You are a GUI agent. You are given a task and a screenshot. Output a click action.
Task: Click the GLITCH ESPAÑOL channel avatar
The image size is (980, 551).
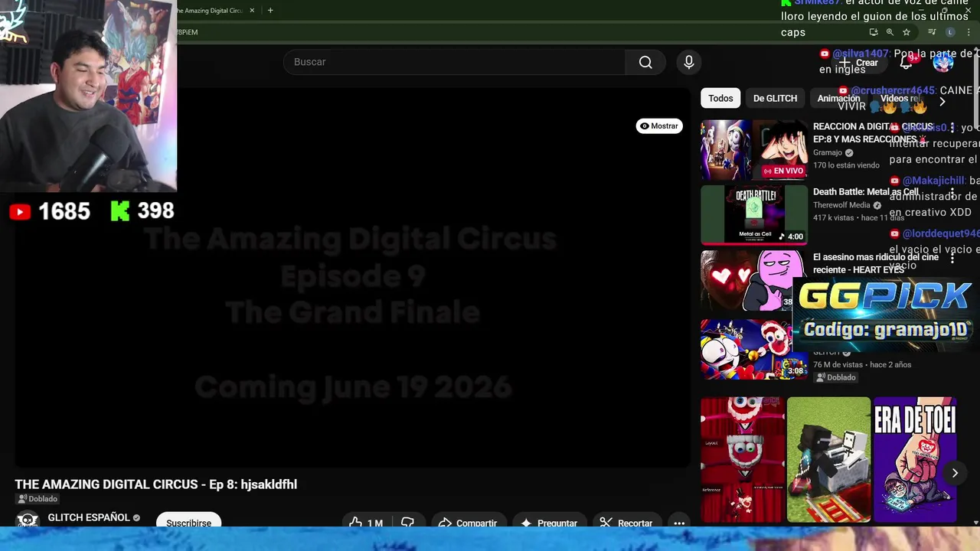[x=28, y=521]
